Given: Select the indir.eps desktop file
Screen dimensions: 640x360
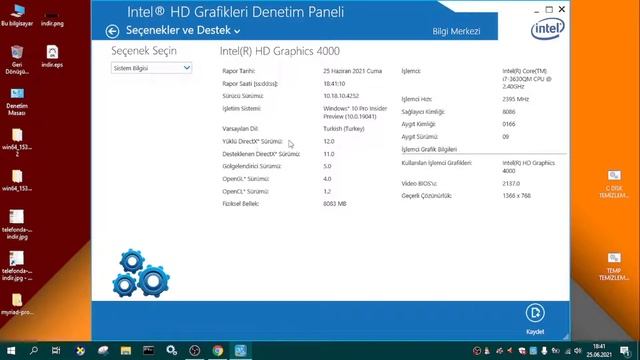Looking at the screenshot, I should pos(52,56).
